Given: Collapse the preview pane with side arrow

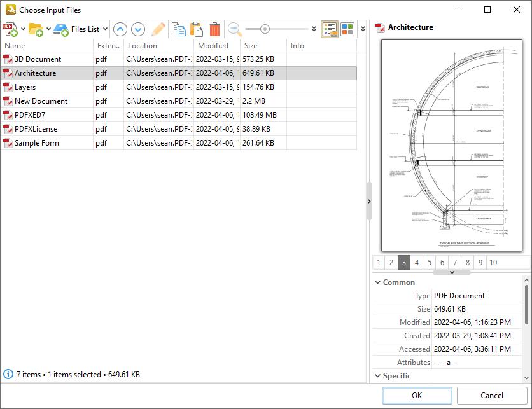Looking at the screenshot, I should [369, 201].
